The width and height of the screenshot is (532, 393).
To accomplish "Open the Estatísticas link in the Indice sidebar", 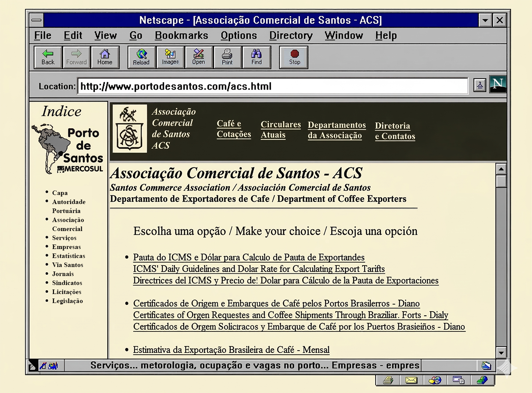I will (x=68, y=256).
